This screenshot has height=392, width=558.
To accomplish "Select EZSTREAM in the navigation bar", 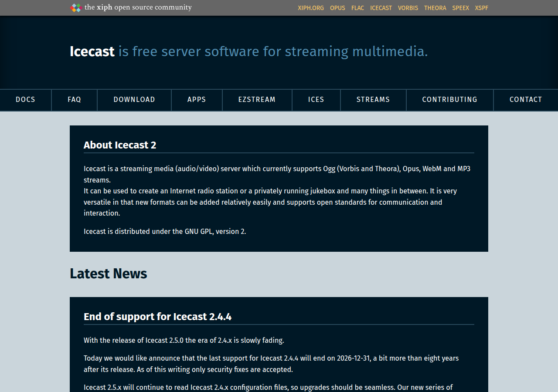I will click(257, 100).
